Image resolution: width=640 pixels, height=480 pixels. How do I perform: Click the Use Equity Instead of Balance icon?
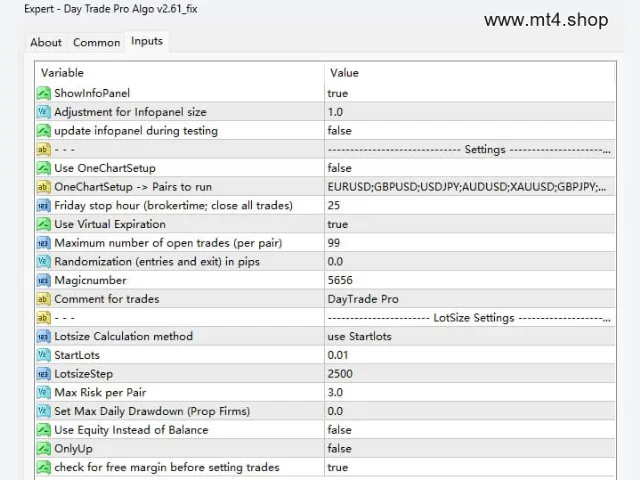coord(43,430)
